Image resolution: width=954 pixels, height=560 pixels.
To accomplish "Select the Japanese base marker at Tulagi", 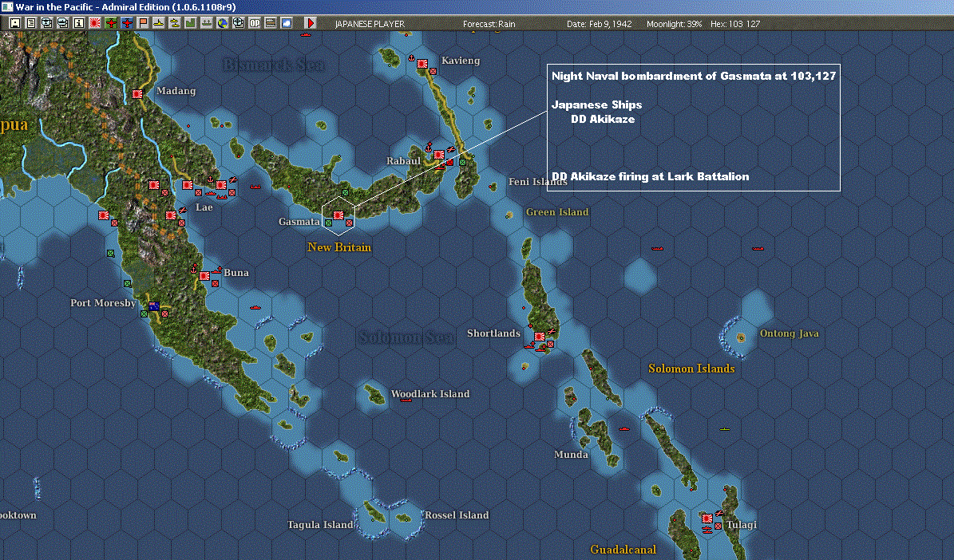I will (707, 519).
